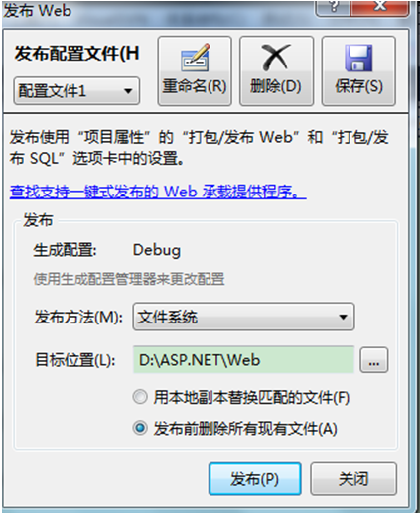Click the 保存(S) button label
Screen dimensions: 420x517
(x=358, y=86)
